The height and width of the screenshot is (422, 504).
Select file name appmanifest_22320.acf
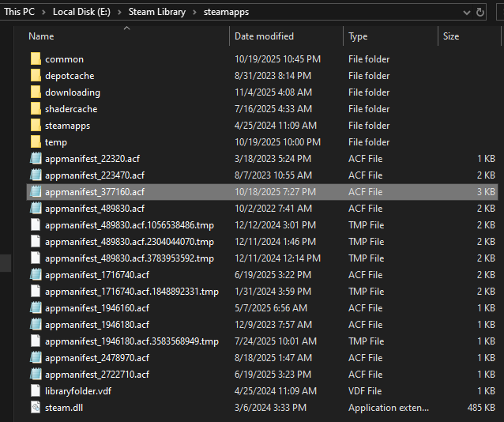(x=92, y=159)
